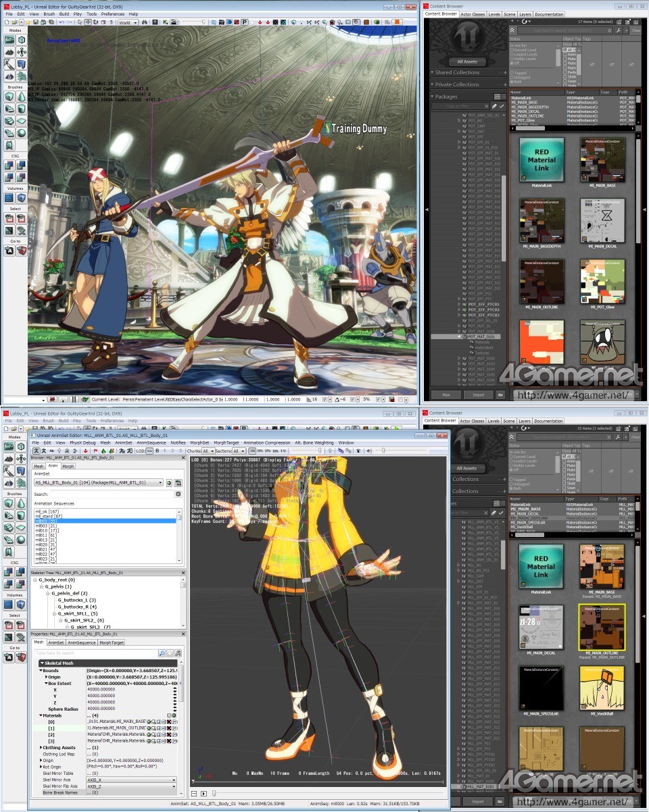The image size is (649, 812).
Task: Click the refresh arrow icon in upper Content Browser
Action: click(525, 22)
